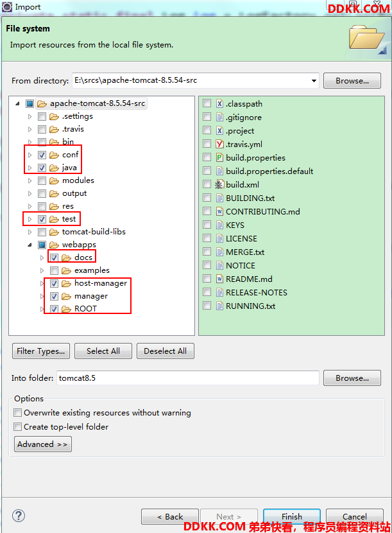Uncheck the manager folder checkbox
Screen dimensions: 392x533
[x=54, y=297]
